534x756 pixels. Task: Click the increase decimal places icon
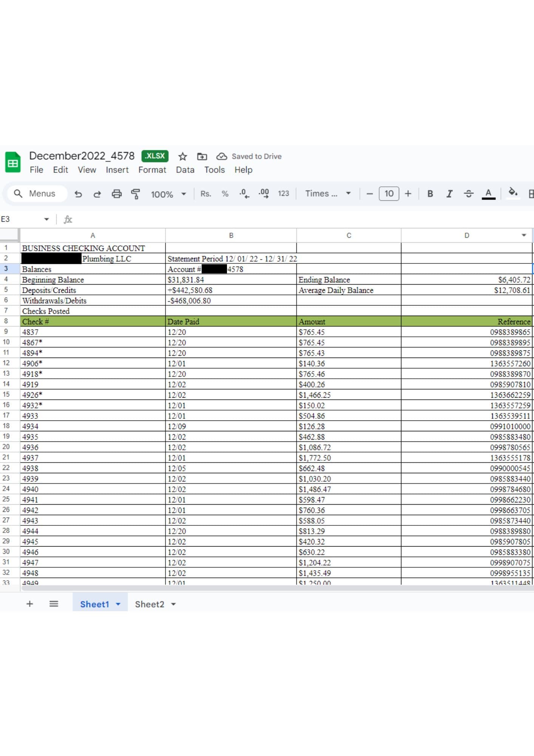264,194
